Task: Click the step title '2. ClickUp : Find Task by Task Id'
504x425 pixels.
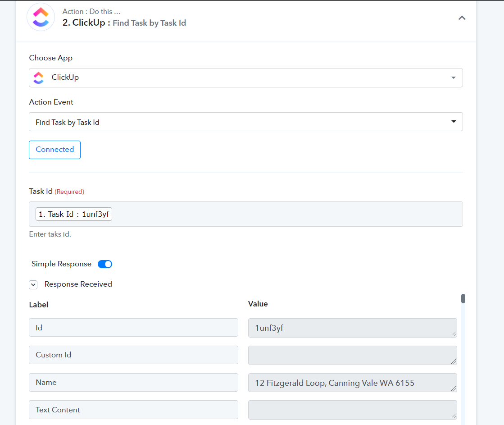Action: tap(124, 23)
